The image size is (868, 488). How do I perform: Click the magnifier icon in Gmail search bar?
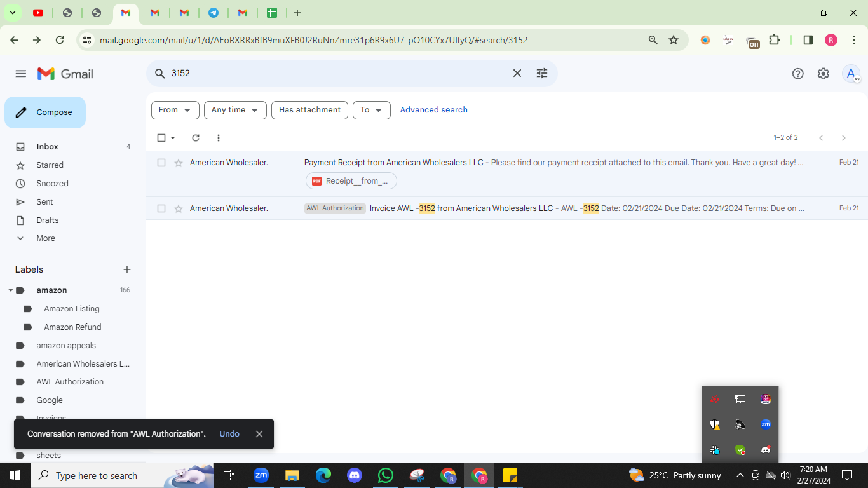click(160, 74)
